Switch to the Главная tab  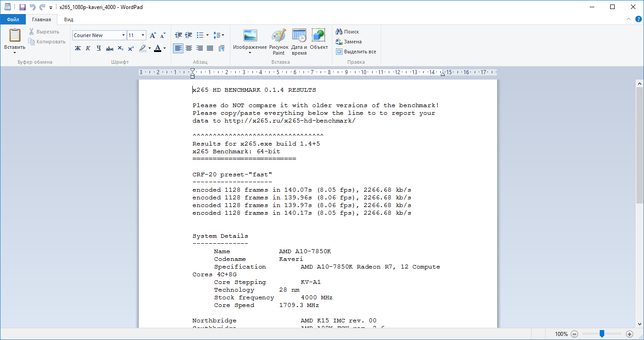pyautogui.click(x=42, y=19)
